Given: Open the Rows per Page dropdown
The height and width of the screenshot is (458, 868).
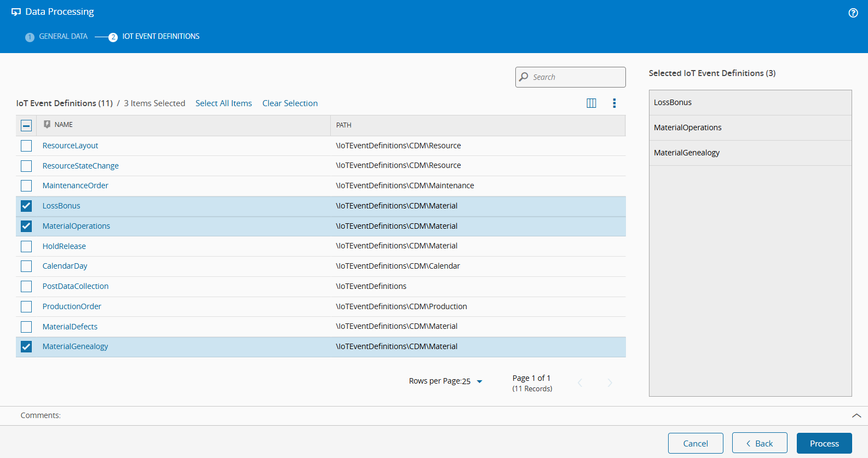Looking at the screenshot, I should (x=479, y=381).
